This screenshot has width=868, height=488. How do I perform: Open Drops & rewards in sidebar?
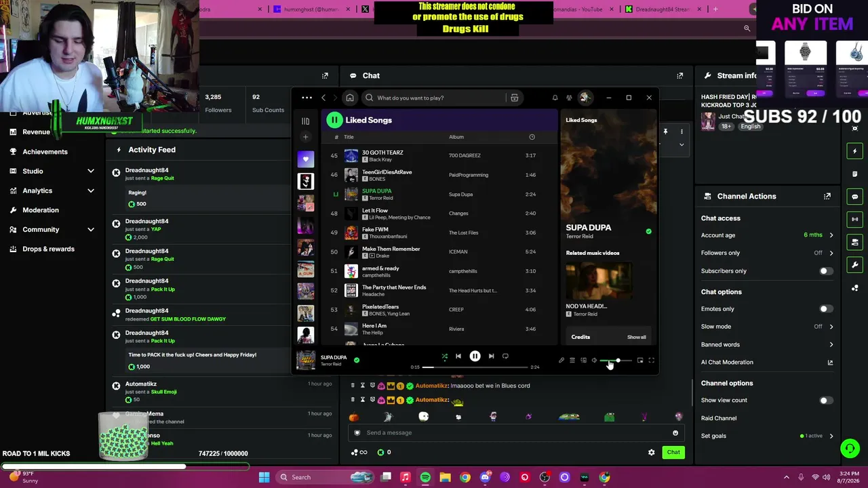[x=48, y=249]
